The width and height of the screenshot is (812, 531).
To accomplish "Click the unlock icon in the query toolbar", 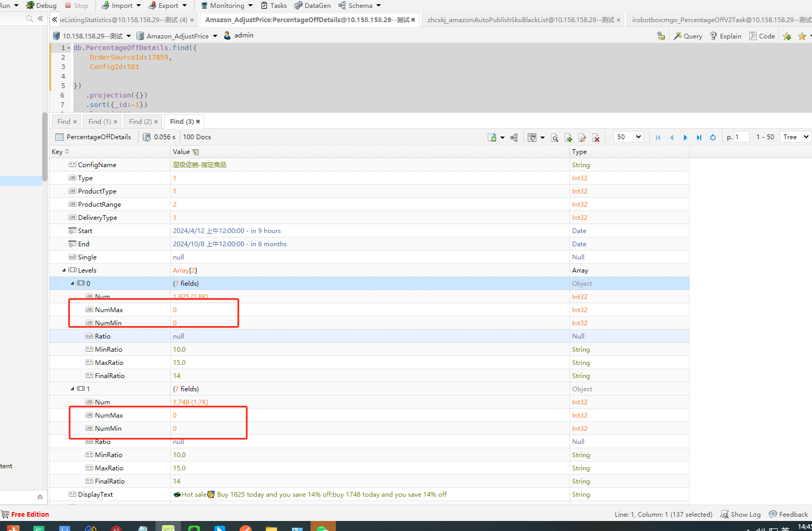I will (x=661, y=36).
